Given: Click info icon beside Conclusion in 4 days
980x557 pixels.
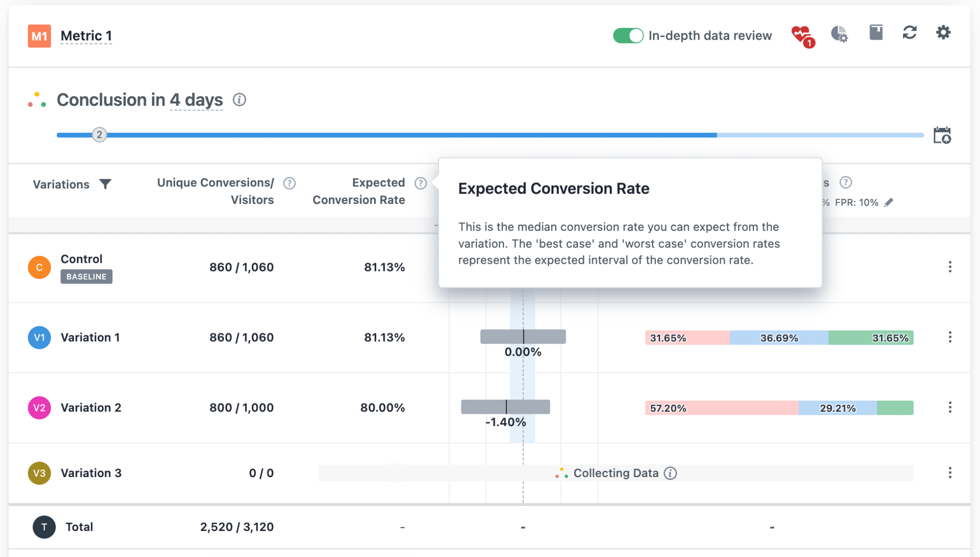Looking at the screenshot, I should click(239, 100).
